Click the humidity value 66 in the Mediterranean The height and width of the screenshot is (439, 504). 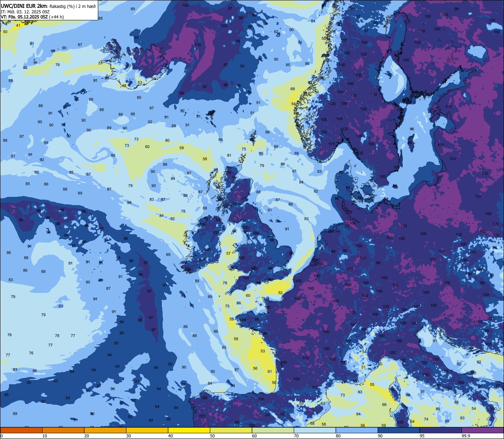click(x=384, y=405)
